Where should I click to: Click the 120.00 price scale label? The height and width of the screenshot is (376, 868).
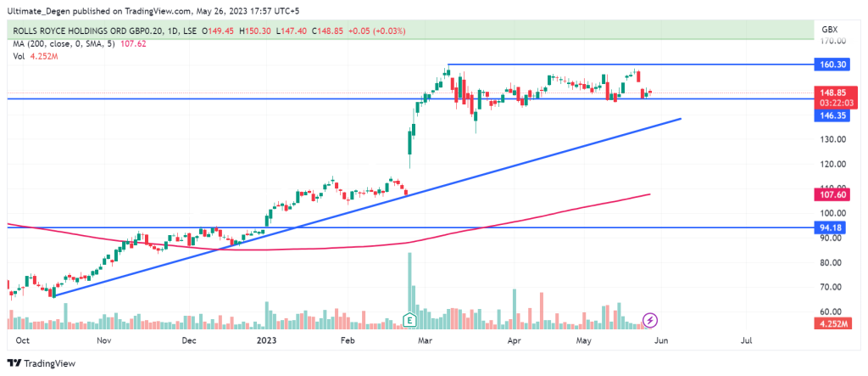tap(832, 164)
